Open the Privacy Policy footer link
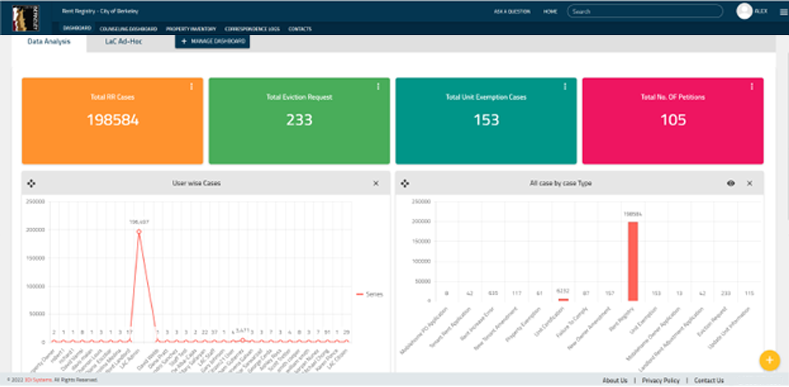 661,380
